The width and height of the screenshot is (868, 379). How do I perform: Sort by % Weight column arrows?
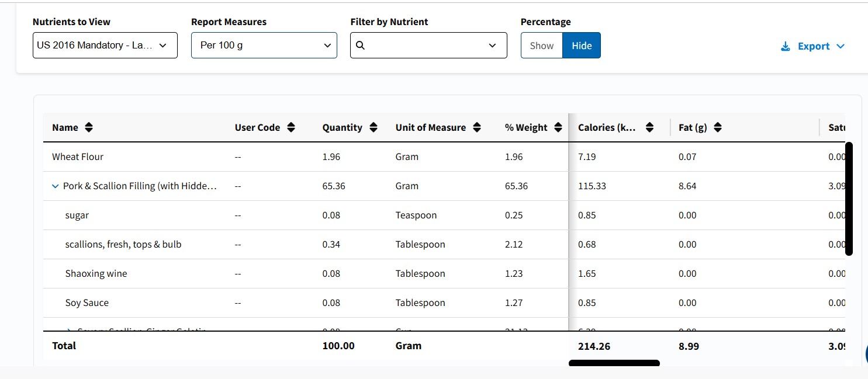coord(558,127)
